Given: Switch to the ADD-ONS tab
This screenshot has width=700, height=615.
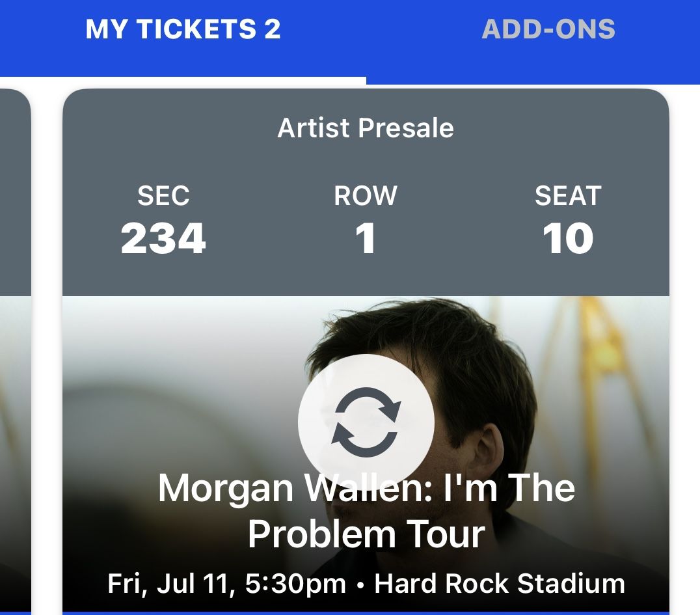Looking at the screenshot, I should pos(548,29).
